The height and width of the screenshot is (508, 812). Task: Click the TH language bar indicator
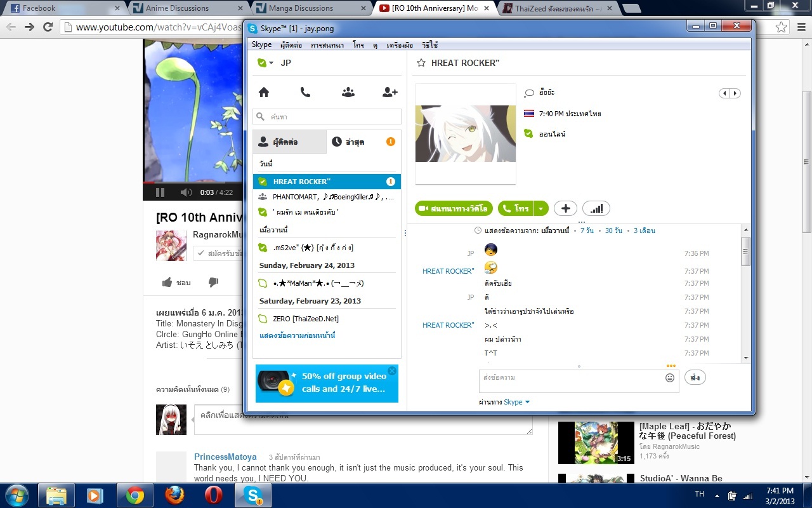tap(699, 493)
